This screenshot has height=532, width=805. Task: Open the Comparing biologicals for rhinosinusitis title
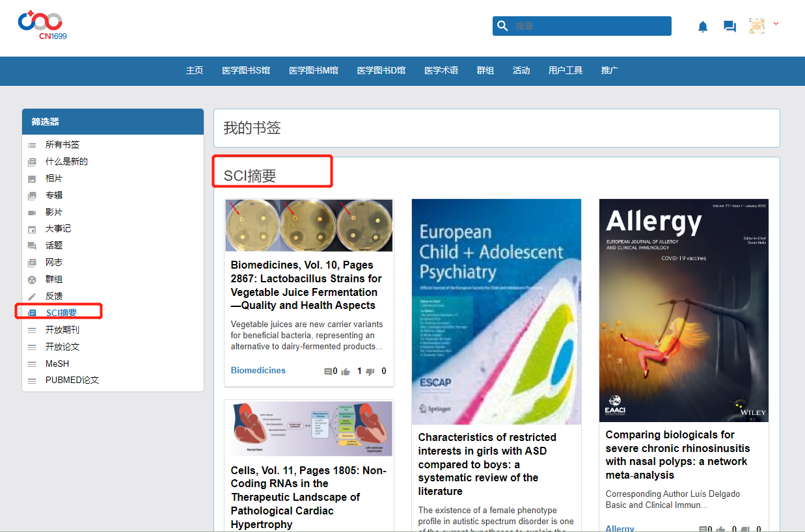677,455
